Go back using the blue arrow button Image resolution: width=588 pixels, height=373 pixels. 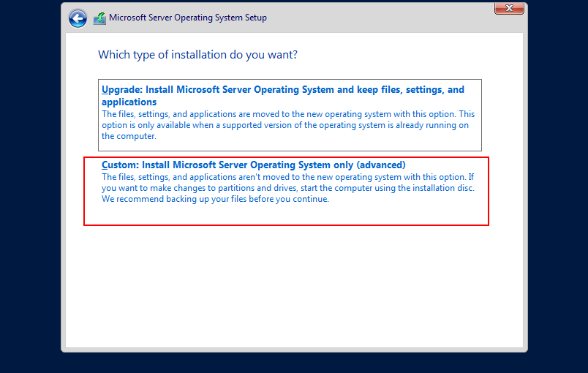point(78,18)
